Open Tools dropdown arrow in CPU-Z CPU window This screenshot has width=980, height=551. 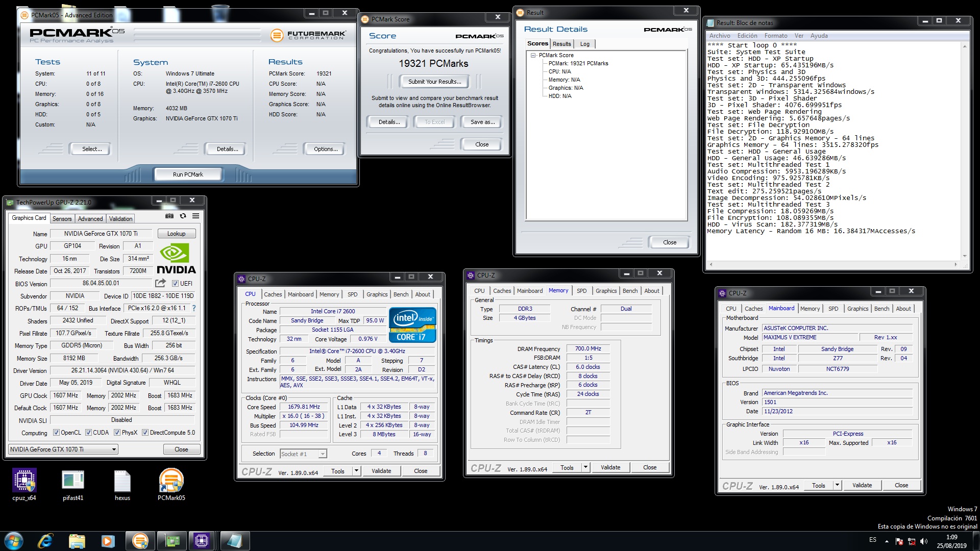(356, 471)
